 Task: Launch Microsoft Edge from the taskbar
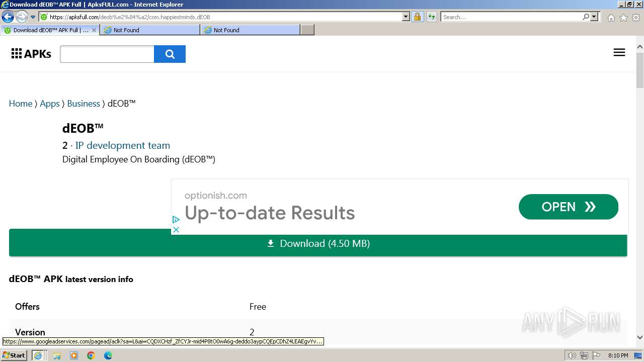(108, 355)
